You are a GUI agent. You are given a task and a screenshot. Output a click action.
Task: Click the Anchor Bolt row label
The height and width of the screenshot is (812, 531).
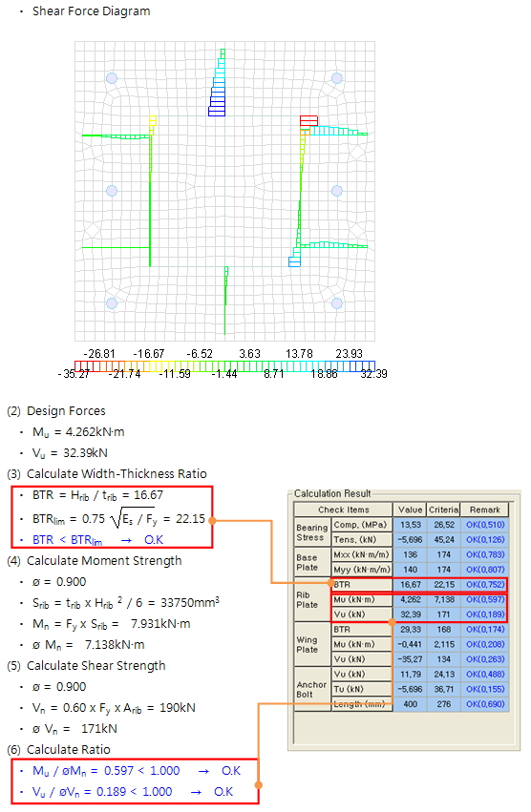(x=312, y=689)
